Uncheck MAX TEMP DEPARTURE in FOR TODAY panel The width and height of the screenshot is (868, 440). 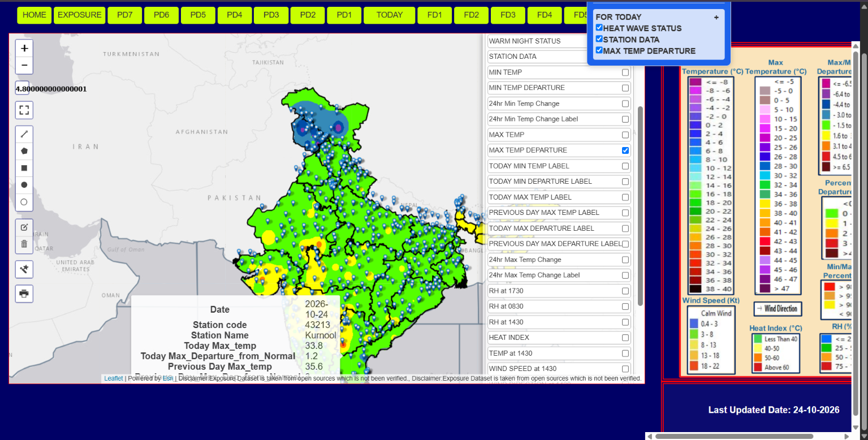pyautogui.click(x=599, y=50)
